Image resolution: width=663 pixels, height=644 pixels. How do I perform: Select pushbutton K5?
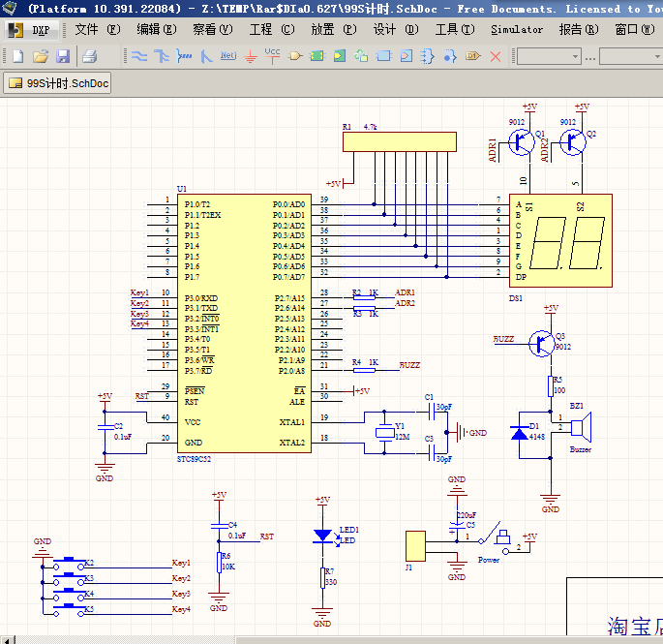69,610
